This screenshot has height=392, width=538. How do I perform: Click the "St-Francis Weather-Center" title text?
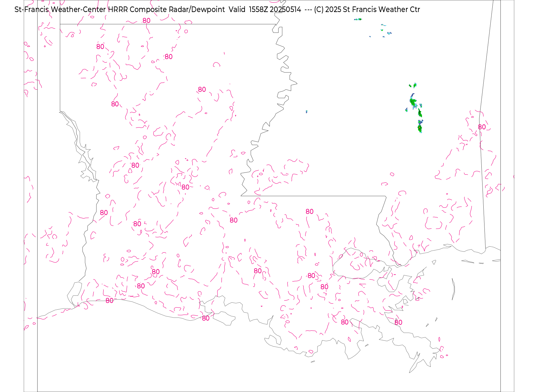pyautogui.click(x=60, y=10)
